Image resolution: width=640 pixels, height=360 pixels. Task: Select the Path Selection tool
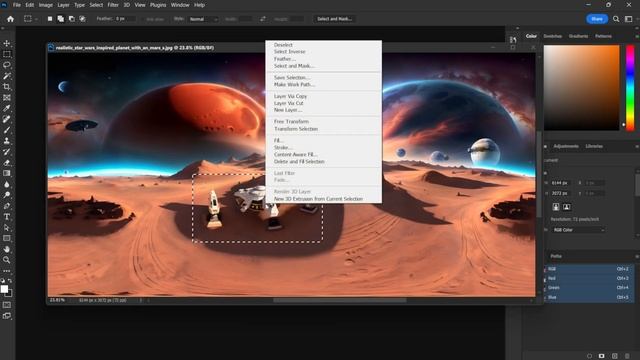click(x=7, y=227)
